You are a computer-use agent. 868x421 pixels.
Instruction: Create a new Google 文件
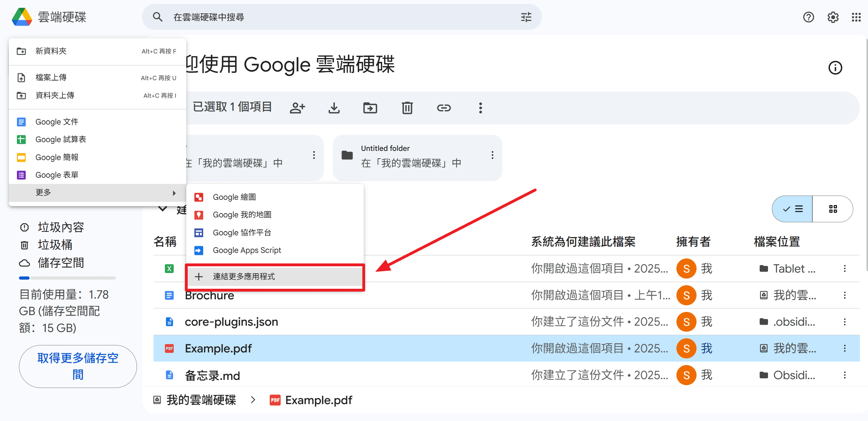(97, 122)
